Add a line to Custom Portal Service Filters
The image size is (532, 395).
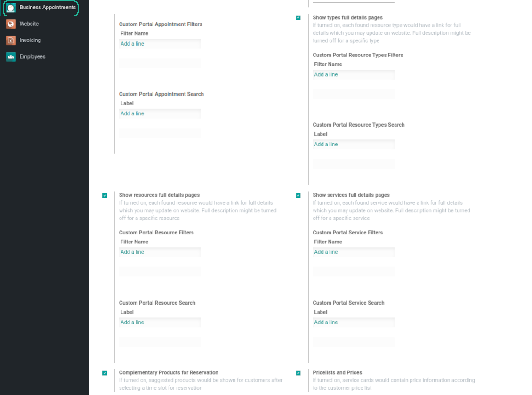[x=326, y=252]
